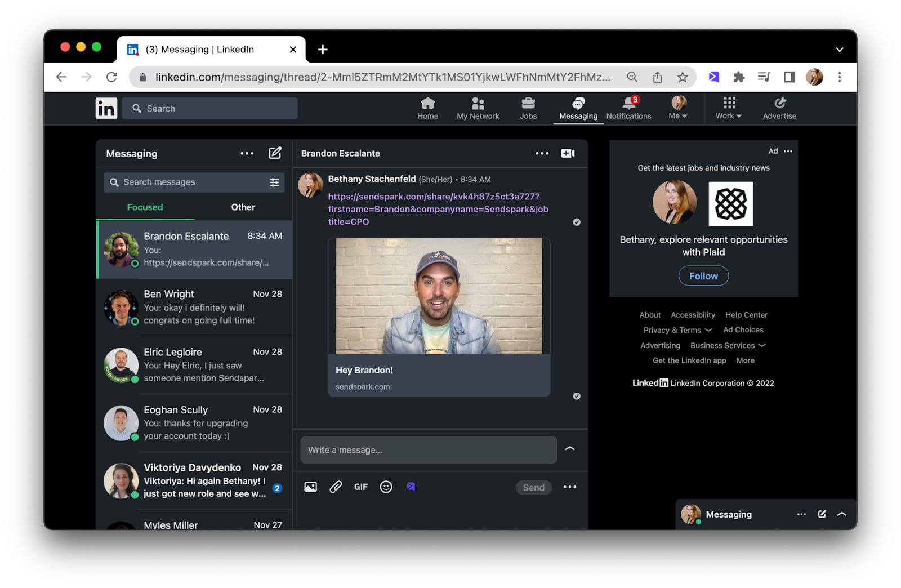
Task: Open the Plaid company logo
Action: [x=730, y=203]
